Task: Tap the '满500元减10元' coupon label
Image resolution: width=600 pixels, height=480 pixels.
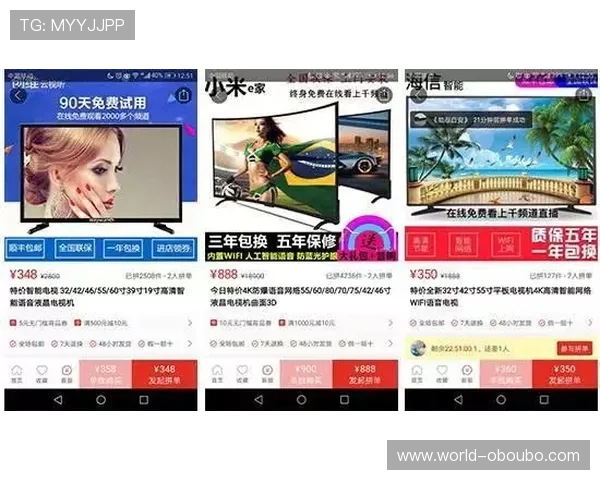Action: click(101, 323)
